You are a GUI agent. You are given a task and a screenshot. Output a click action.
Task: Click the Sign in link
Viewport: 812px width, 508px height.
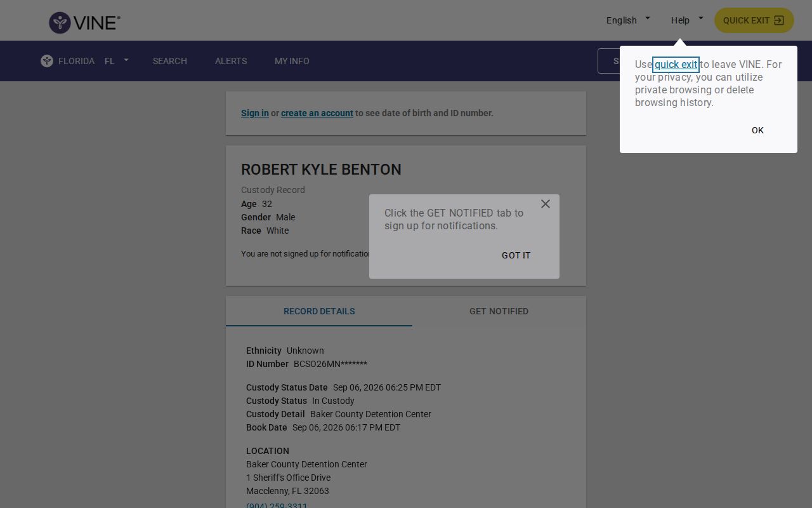(255, 113)
